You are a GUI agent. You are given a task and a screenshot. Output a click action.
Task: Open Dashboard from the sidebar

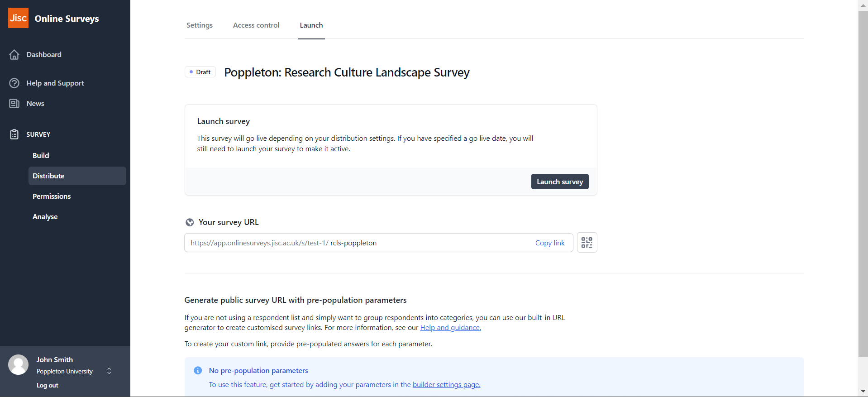[x=44, y=55]
